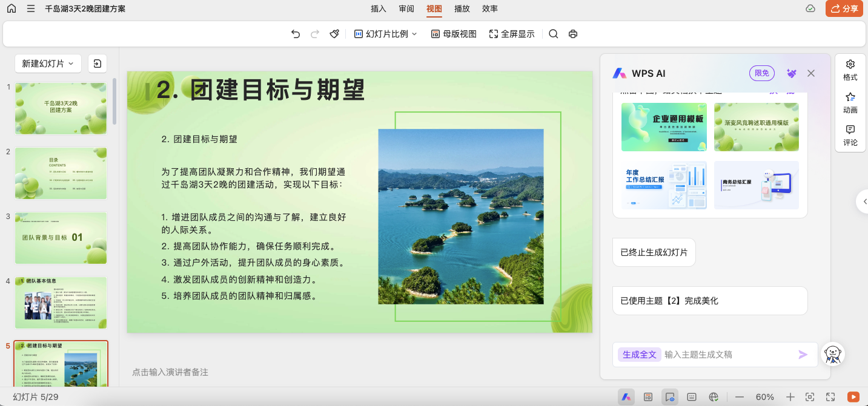Image resolution: width=868 pixels, height=406 pixels.
Task: Start full screen display 全屏显示
Action: tap(511, 34)
